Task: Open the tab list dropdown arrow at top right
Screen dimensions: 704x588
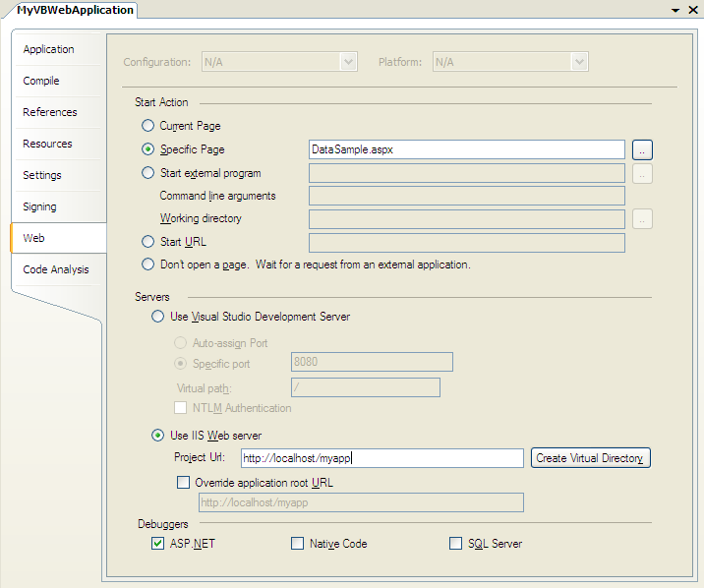Action: 675,10
